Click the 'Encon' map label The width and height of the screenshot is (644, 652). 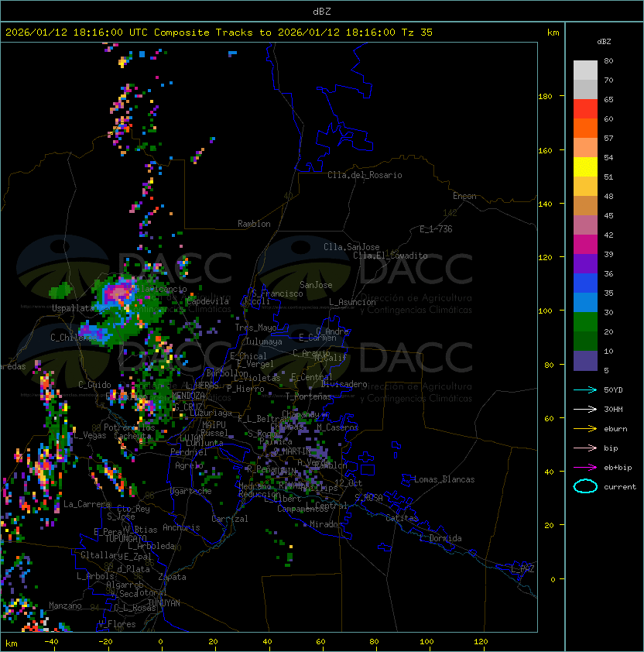click(464, 196)
